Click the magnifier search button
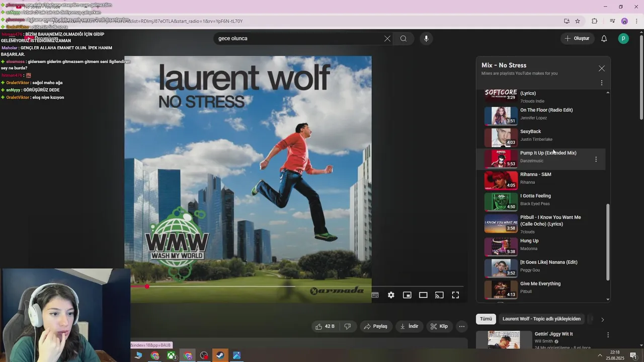The width and height of the screenshot is (644, 362). [404, 39]
